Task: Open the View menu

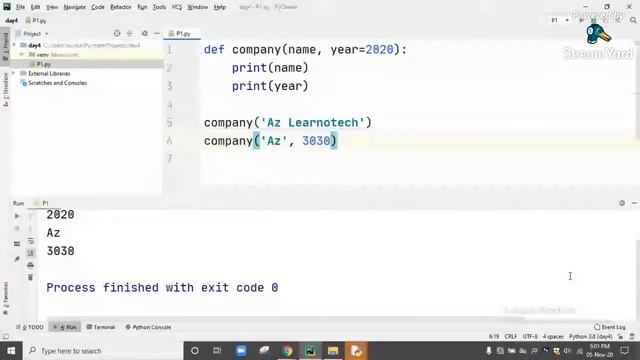Action: (52, 7)
